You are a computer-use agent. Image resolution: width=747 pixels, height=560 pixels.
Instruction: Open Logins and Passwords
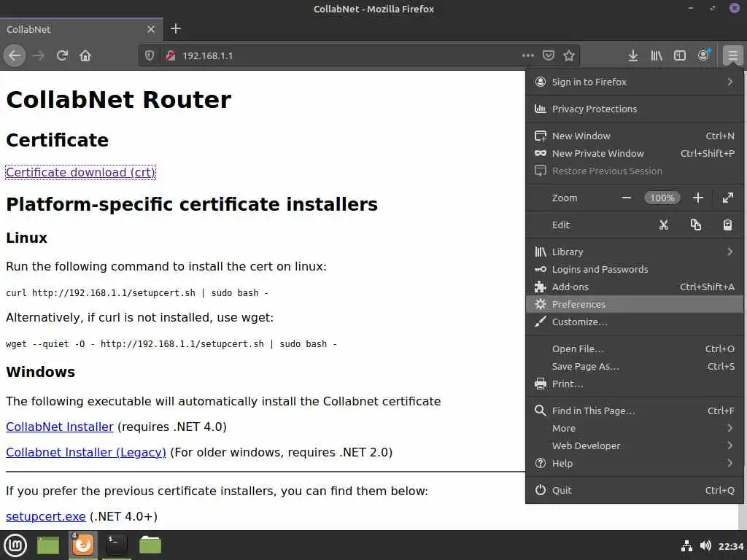[635, 269]
